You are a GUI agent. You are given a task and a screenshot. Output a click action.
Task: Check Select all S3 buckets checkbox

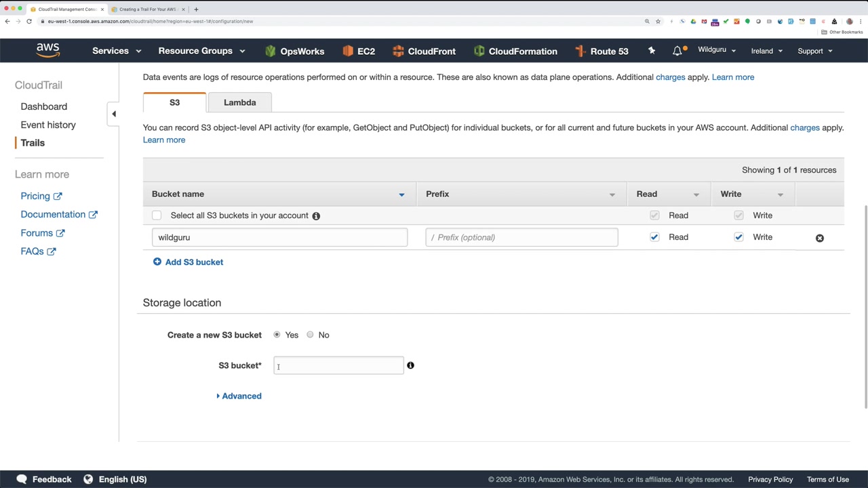pyautogui.click(x=157, y=216)
